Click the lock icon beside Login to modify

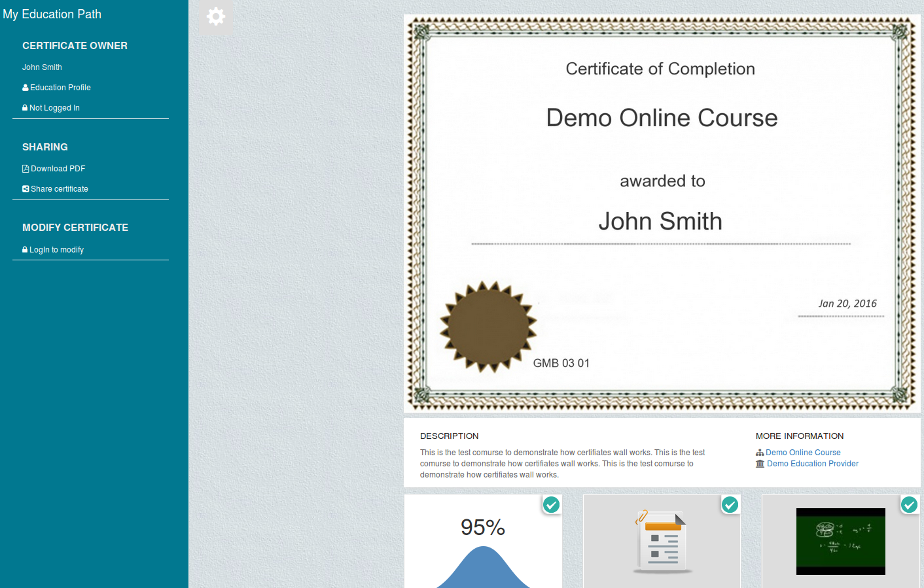point(25,250)
